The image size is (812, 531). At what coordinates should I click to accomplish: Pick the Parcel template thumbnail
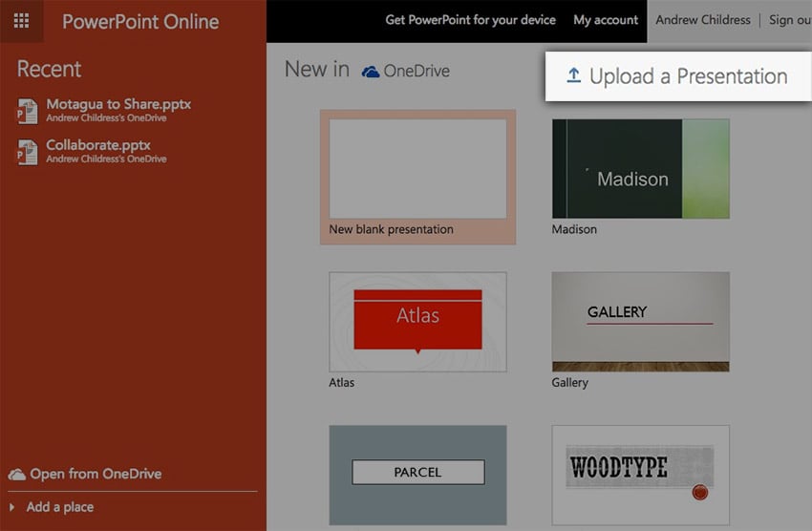pyautogui.click(x=417, y=475)
